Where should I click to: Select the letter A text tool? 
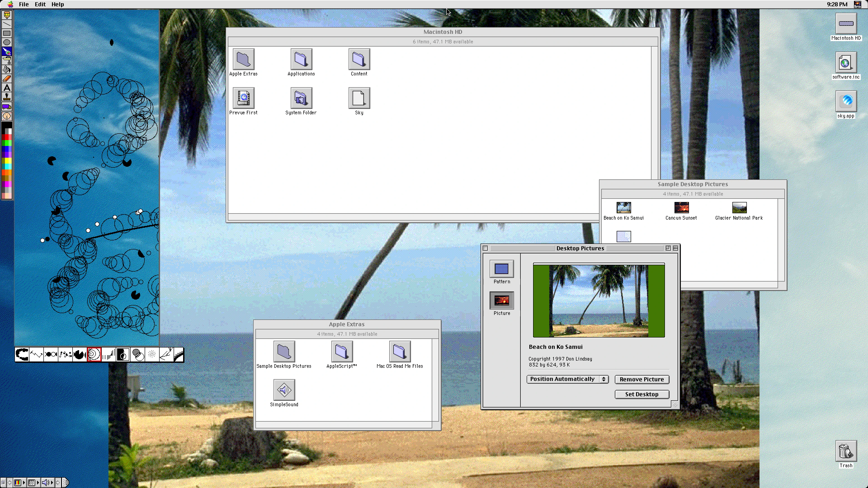pos(7,88)
